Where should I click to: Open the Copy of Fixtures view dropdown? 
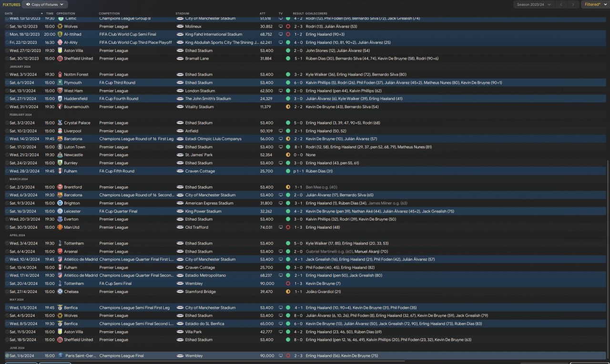point(44,4)
